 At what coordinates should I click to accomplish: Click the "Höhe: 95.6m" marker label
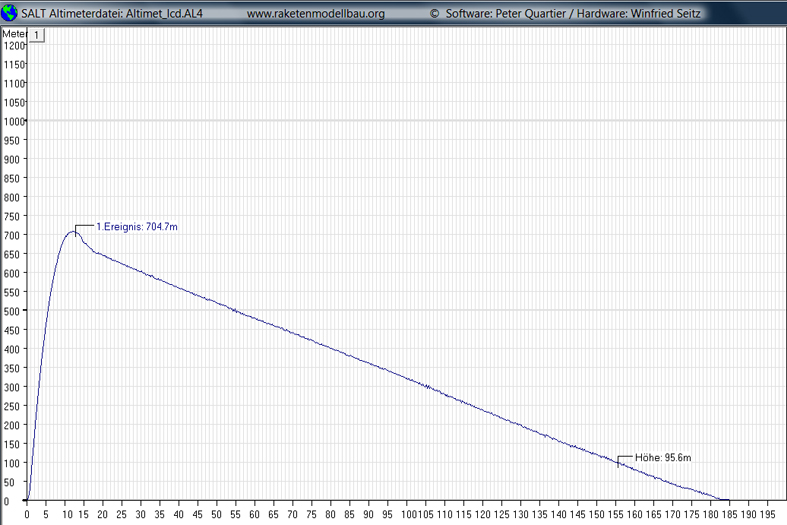click(x=663, y=458)
